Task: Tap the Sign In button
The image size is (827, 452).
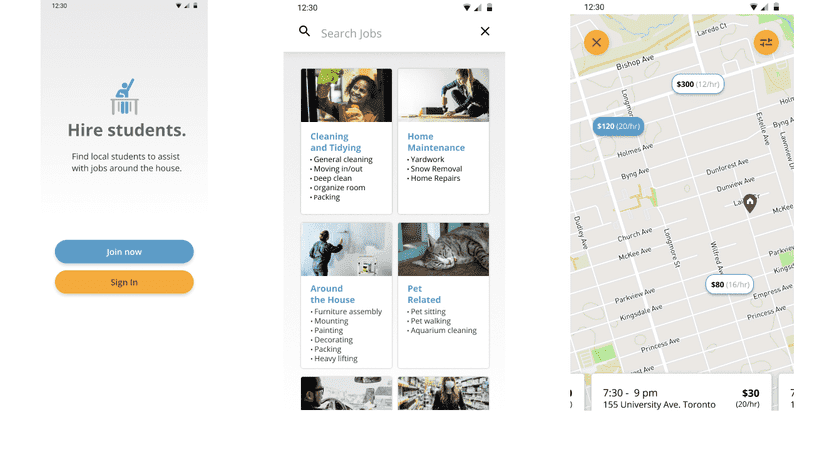Action: pos(124,282)
